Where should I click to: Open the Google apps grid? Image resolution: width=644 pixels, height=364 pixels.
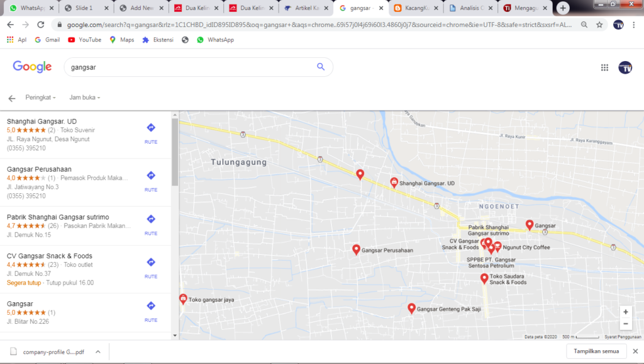(604, 67)
